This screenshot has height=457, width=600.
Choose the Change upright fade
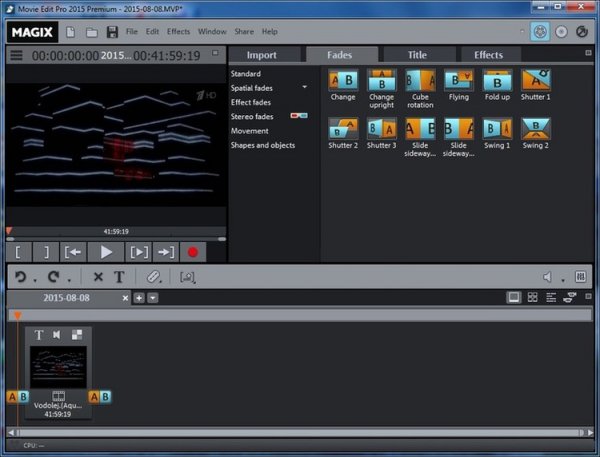[x=382, y=89]
